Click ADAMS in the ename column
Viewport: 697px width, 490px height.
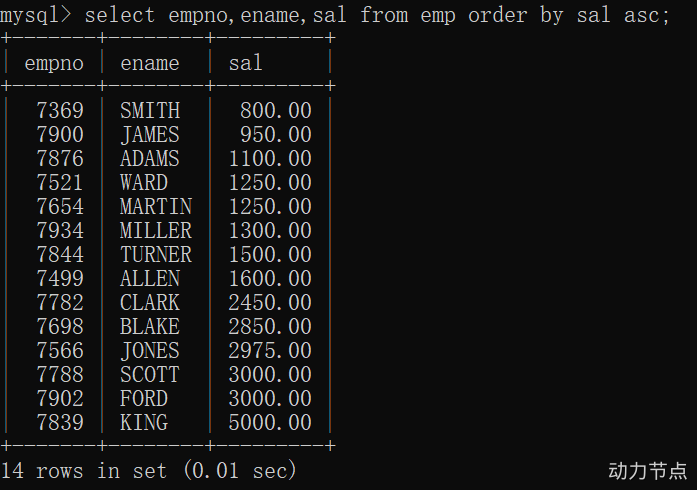(x=150, y=158)
